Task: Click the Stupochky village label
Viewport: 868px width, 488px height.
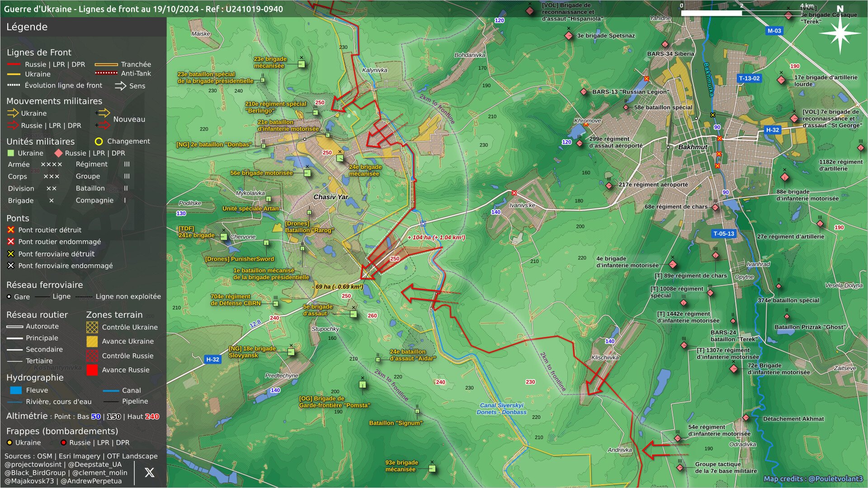Action: coord(325,329)
